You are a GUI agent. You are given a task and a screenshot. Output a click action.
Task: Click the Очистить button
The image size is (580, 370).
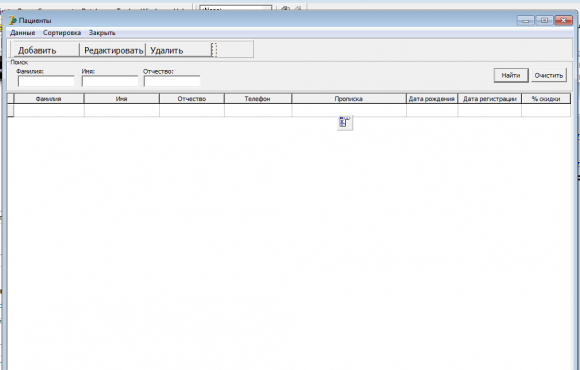click(549, 75)
